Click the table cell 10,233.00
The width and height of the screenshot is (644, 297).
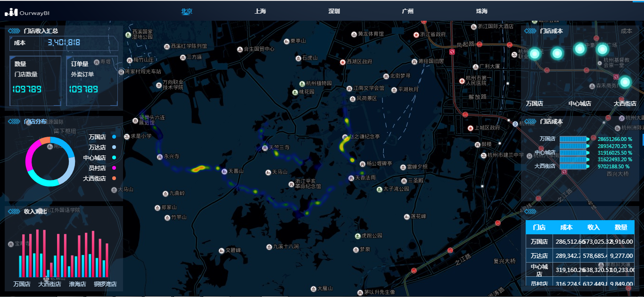point(621,270)
